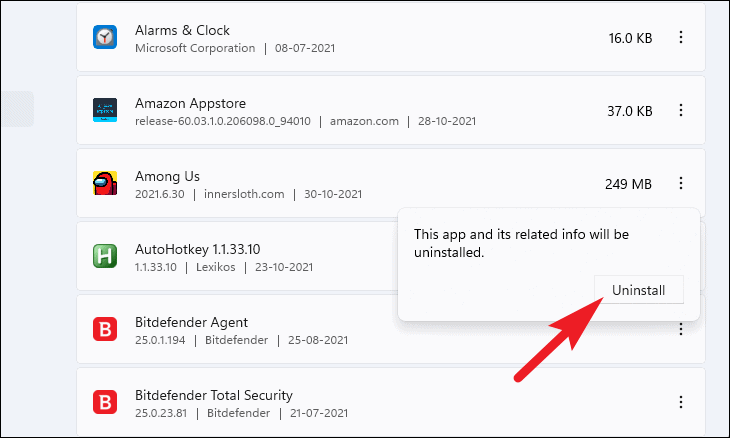
Task: Confirm with the Uninstall button
Action: (639, 290)
